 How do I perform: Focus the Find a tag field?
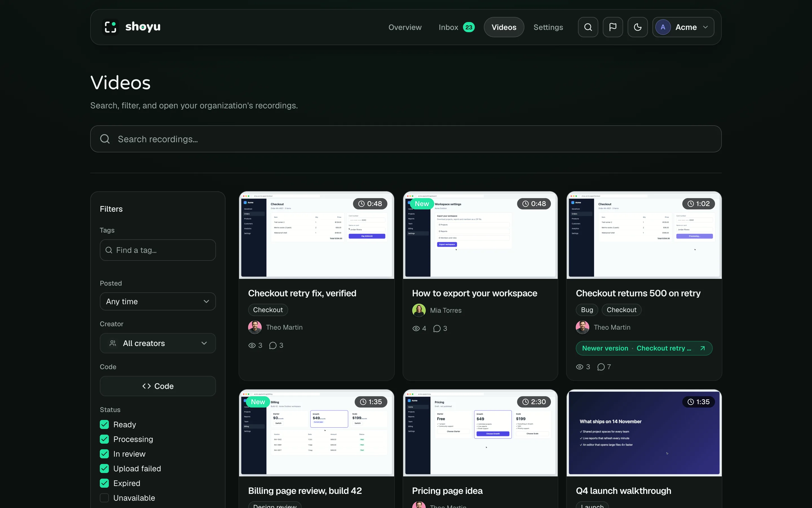pos(158,250)
